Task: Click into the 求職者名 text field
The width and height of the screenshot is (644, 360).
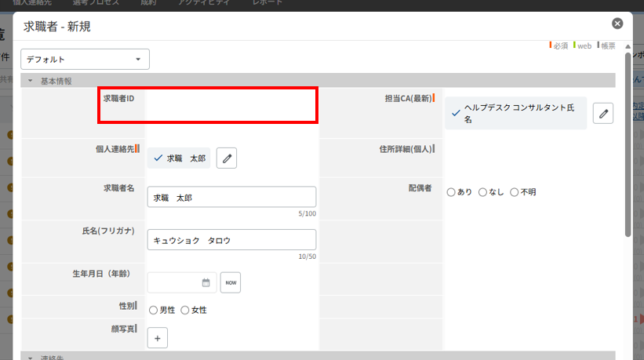Action: pos(231,198)
